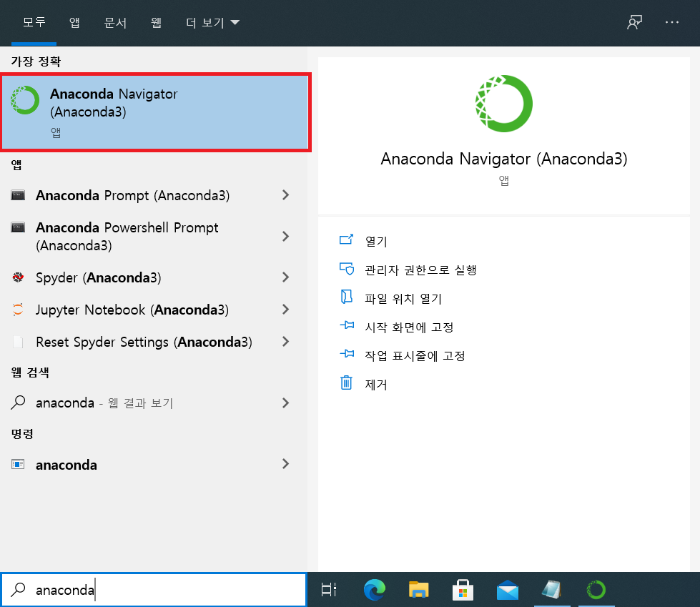
Task: Click the 열기 open icon
Action: [x=347, y=240]
